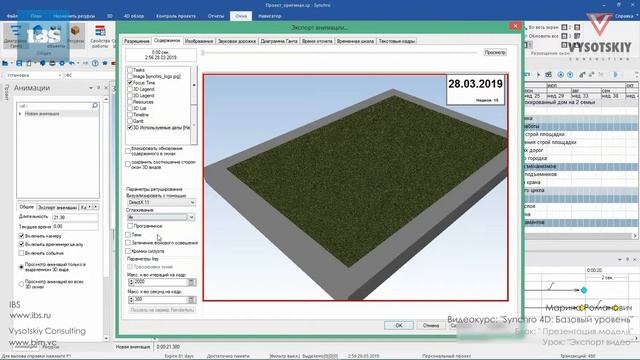
Task: Open the Навигатор ribbon tab
Action: click(270, 16)
